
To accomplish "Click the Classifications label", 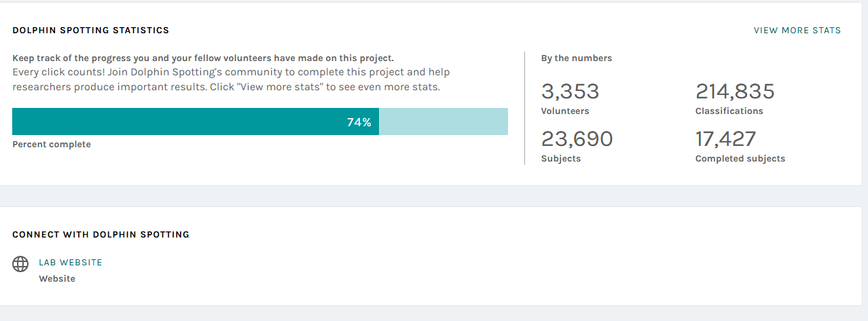I will [x=729, y=111].
